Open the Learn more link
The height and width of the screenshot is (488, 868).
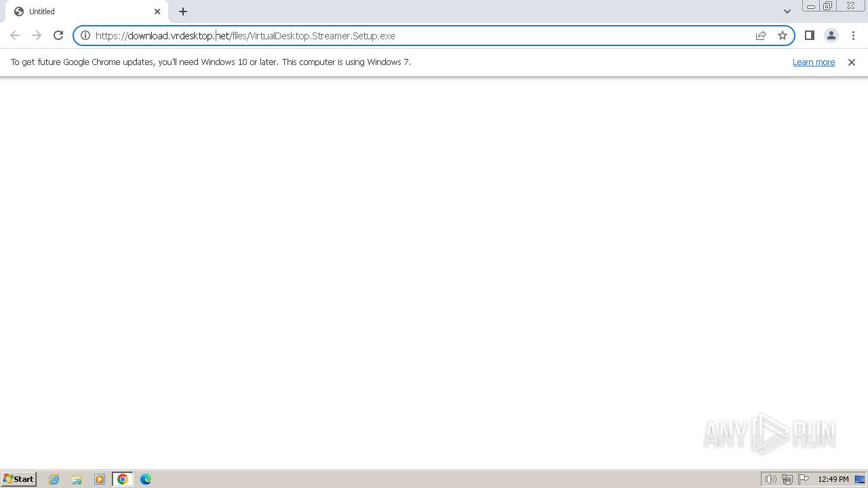click(814, 62)
